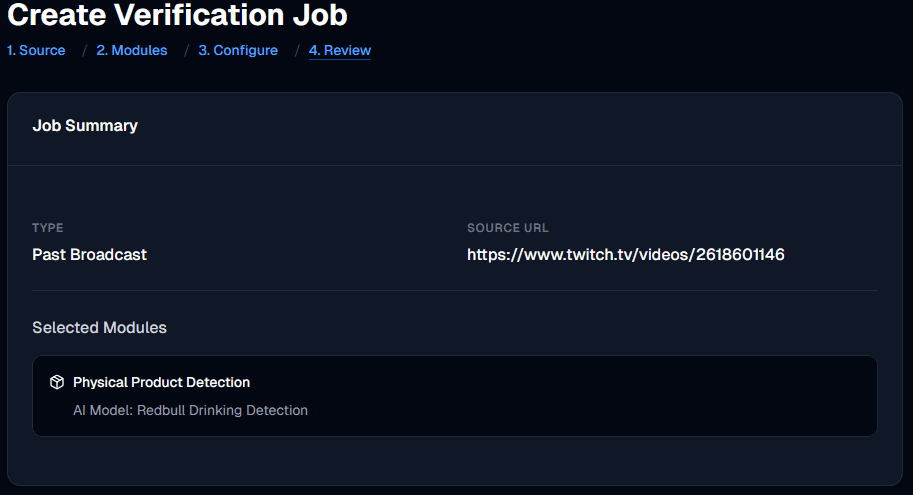This screenshot has height=495, width=913.
Task: Click the SOURCE URL field label
Action: coord(507,228)
